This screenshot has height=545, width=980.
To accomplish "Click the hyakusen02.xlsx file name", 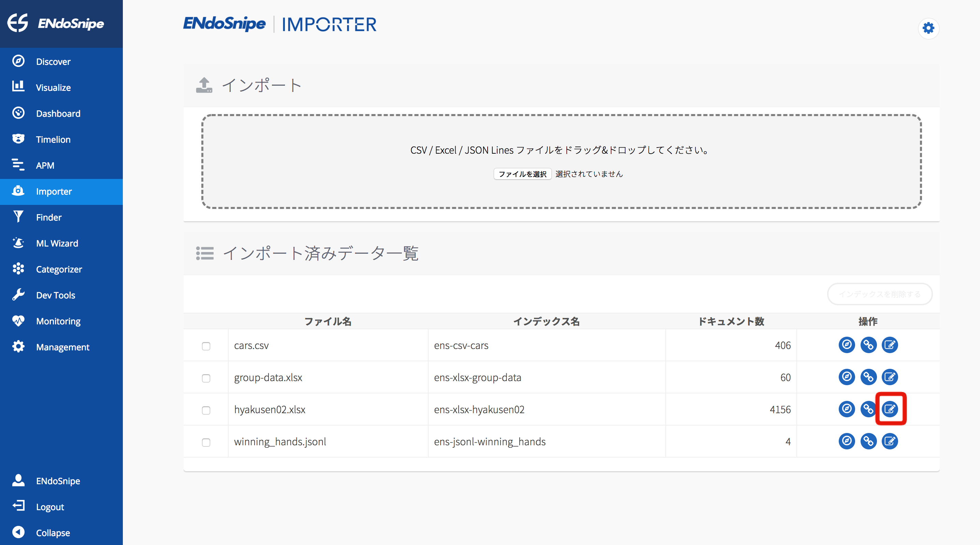I will click(270, 409).
